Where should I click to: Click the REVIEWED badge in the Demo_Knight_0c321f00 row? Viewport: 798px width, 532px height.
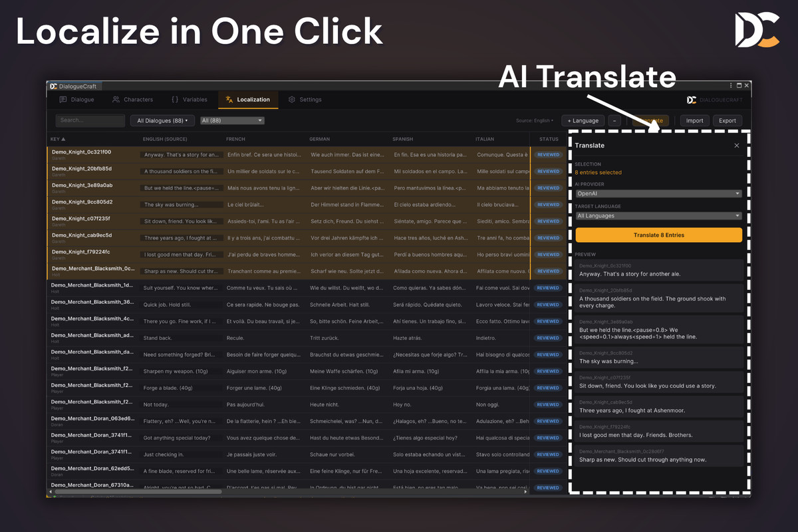548,154
